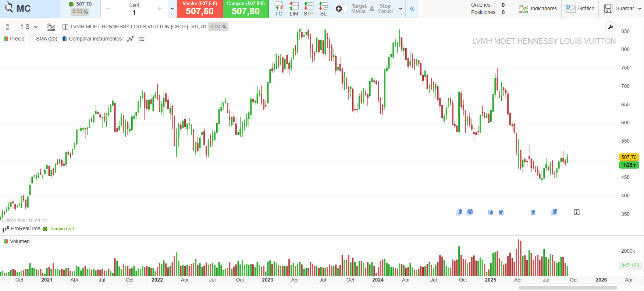Image resolution: width=644 pixels, height=291 pixels.
Task: Open the Indicadores menu
Action: pos(538,8)
